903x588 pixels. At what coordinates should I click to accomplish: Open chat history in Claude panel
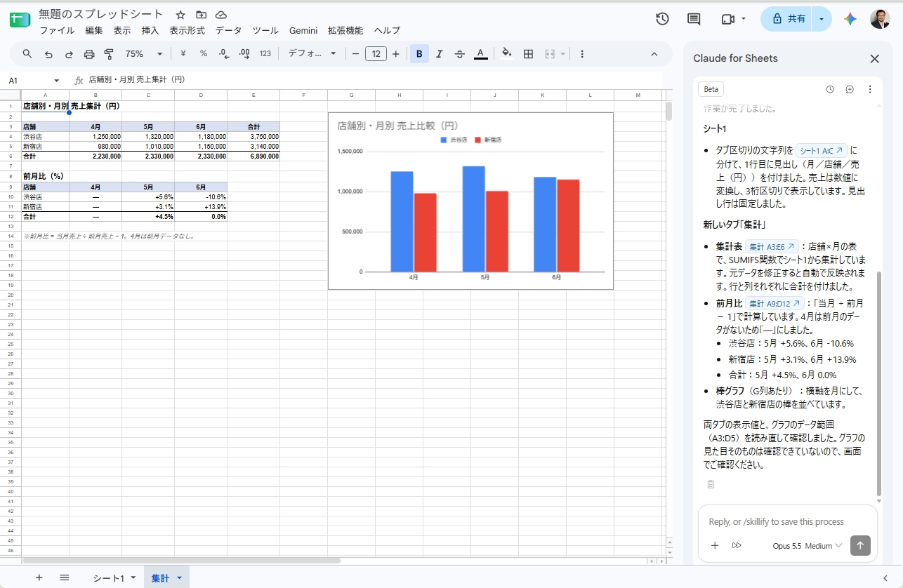pos(830,89)
